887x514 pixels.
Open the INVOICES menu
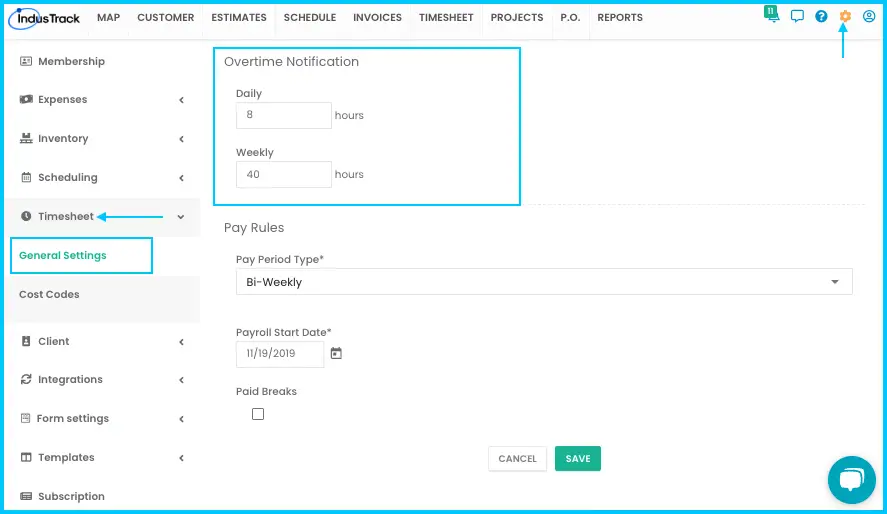[x=377, y=18]
